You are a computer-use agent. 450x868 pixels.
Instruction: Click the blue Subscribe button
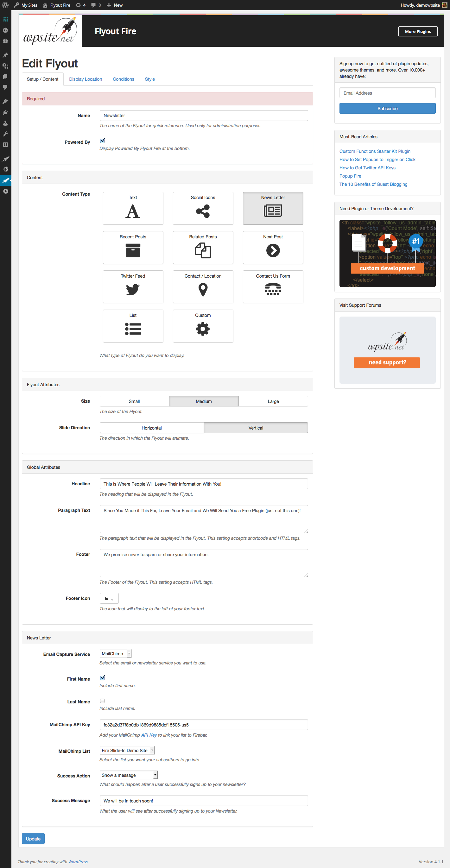pos(387,108)
